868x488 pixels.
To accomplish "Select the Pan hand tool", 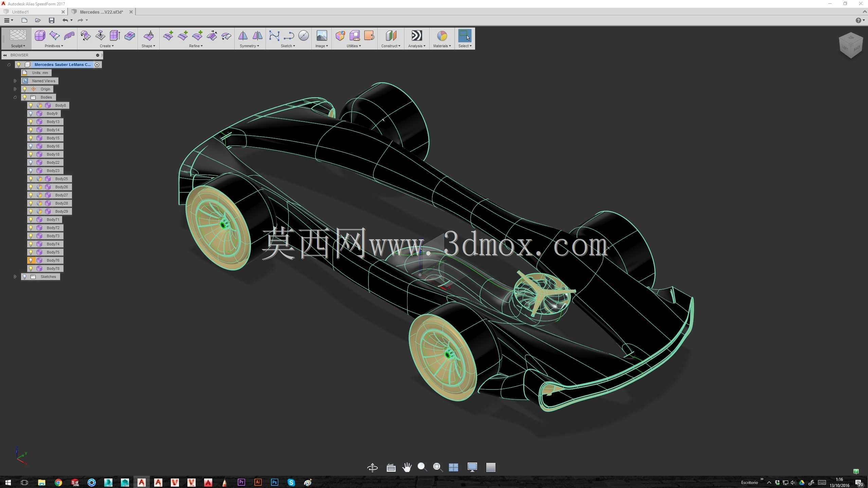I will click(x=406, y=468).
